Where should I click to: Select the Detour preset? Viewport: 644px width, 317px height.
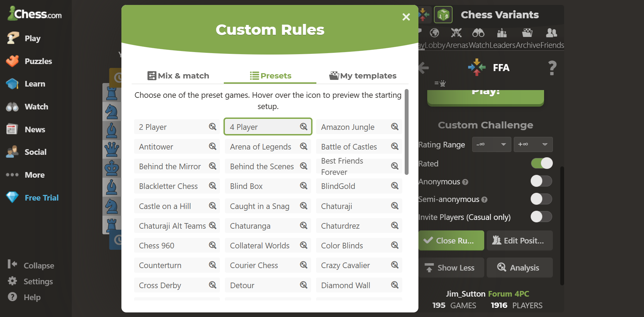268,285
